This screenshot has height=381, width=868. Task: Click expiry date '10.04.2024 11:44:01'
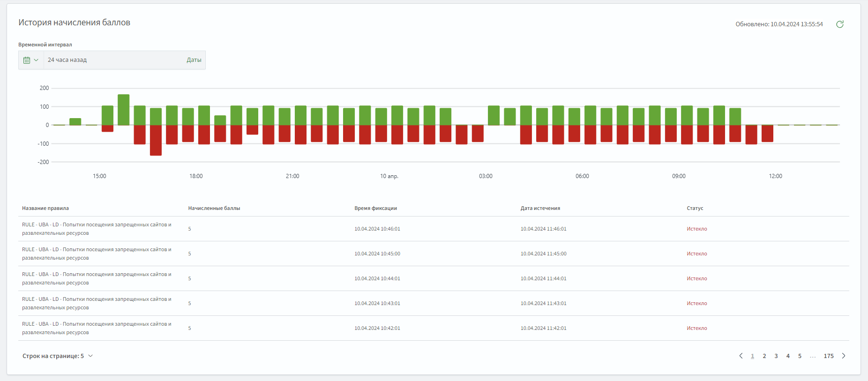pyautogui.click(x=543, y=278)
